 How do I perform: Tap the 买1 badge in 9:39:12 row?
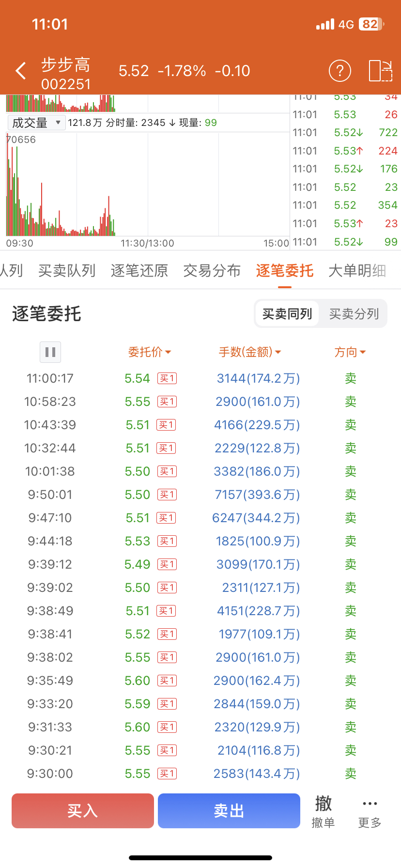[x=167, y=564]
